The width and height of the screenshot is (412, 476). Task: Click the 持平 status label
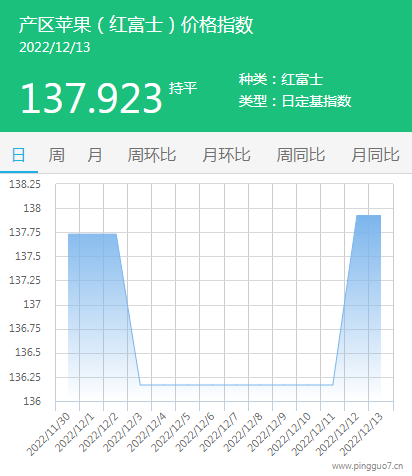pos(183,88)
